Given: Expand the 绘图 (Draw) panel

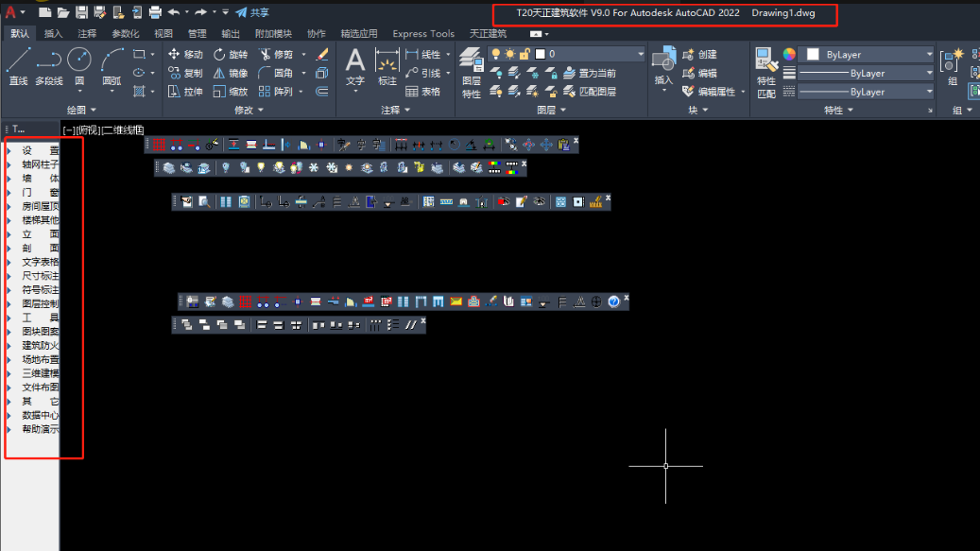Looking at the screenshot, I should pyautogui.click(x=81, y=110).
